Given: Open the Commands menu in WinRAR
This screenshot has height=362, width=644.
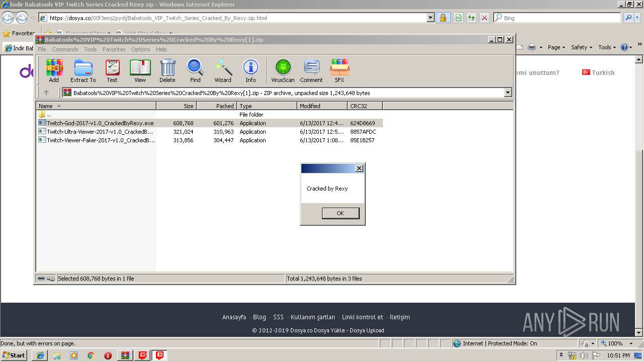Looking at the screenshot, I should tap(65, 49).
